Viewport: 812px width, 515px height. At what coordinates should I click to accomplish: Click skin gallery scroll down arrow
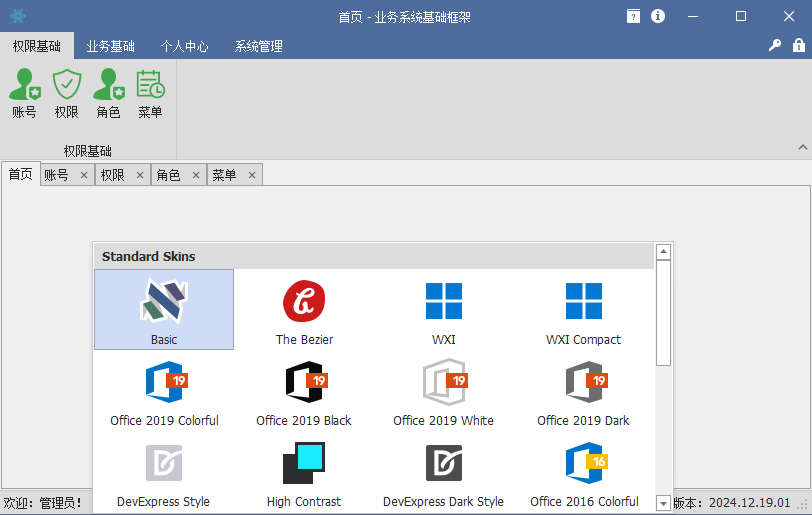[x=663, y=503]
